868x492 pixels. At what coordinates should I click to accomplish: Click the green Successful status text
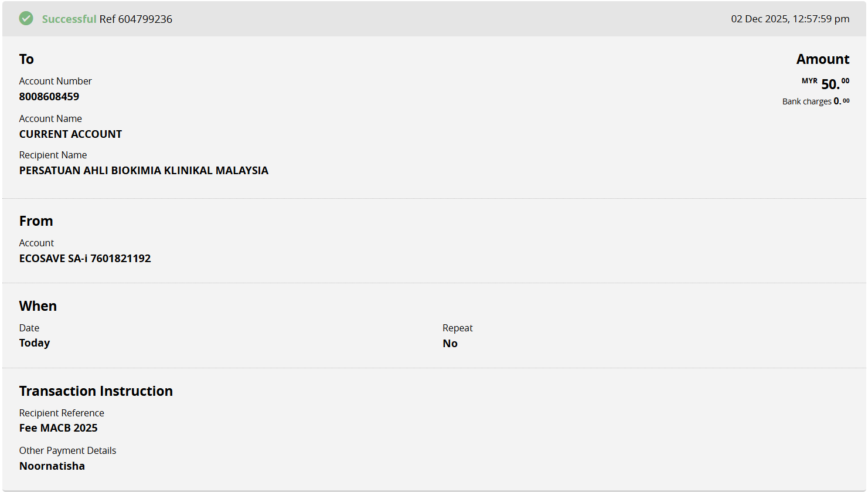click(x=69, y=19)
